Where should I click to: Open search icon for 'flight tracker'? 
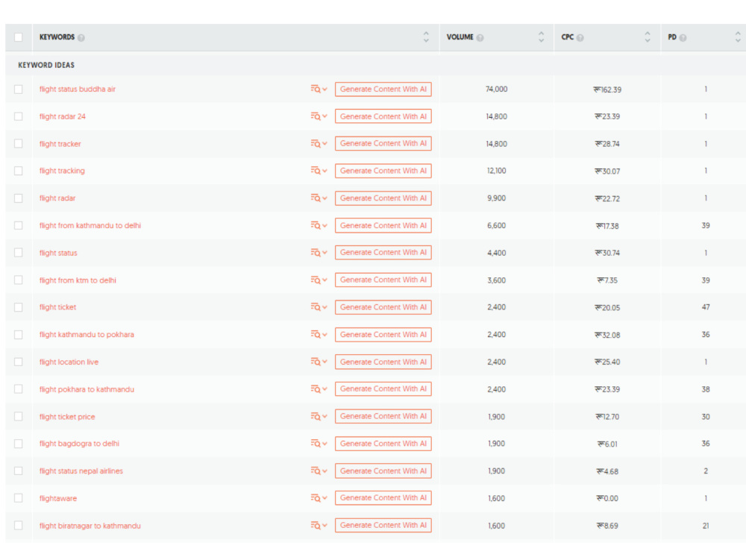coord(319,144)
